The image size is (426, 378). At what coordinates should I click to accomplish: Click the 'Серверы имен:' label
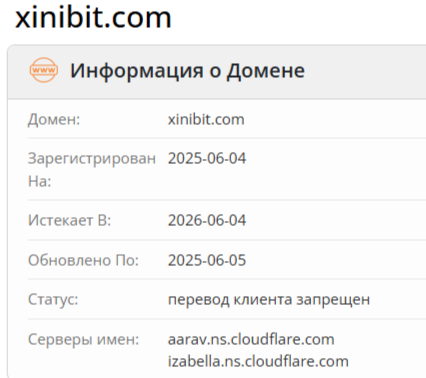click(83, 339)
